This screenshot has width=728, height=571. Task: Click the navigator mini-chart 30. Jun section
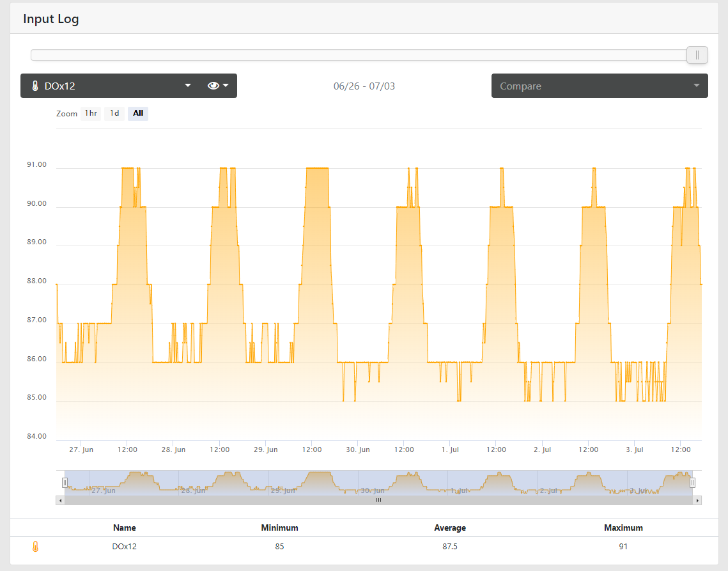[403, 483]
